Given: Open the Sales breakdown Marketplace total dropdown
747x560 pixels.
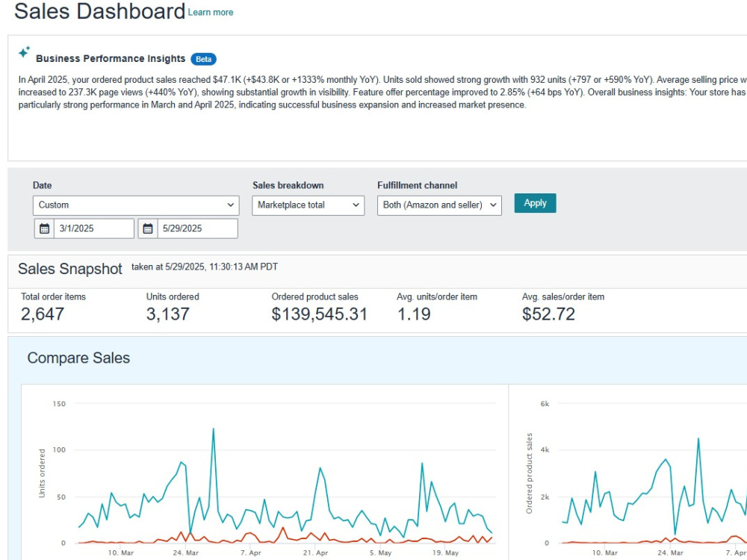Looking at the screenshot, I should [x=308, y=205].
